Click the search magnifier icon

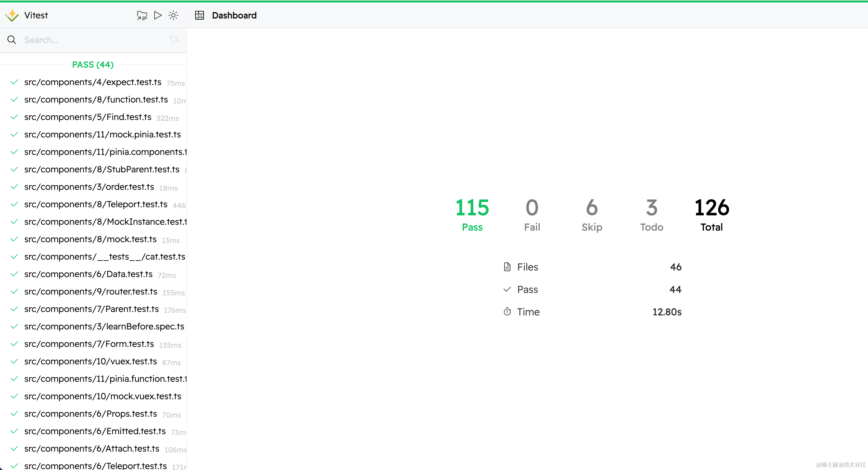tap(12, 40)
